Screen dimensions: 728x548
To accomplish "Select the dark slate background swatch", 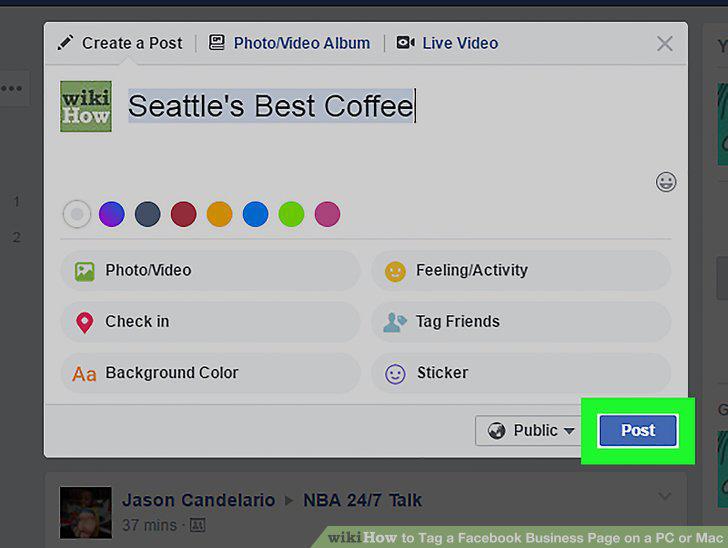I will coord(148,214).
